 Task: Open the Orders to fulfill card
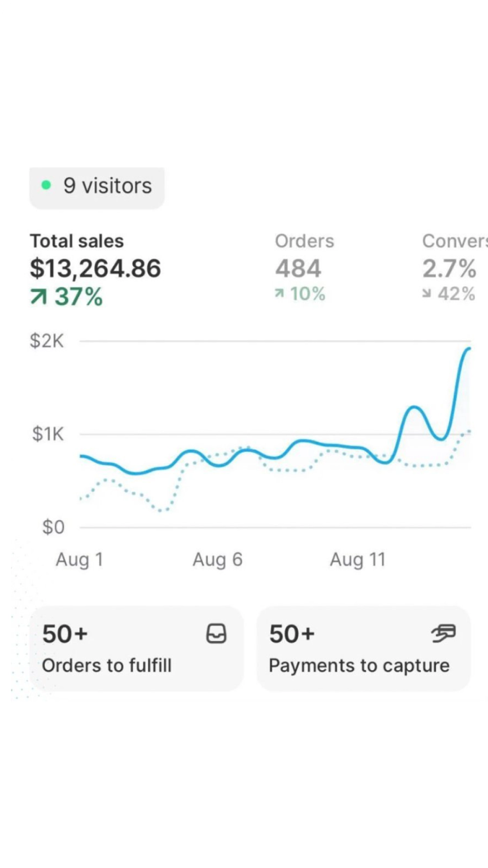tap(137, 649)
